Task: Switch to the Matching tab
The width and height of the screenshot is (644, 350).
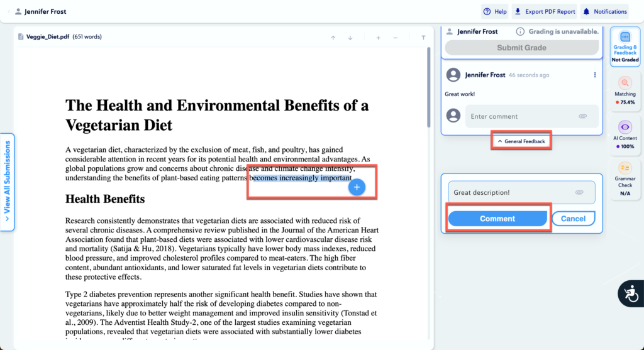Action: pyautogui.click(x=625, y=89)
